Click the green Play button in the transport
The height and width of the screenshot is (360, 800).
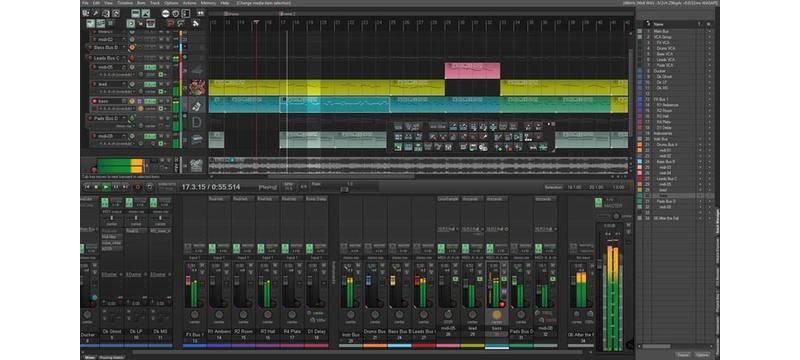pyautogui.click(x=106, y=187)
